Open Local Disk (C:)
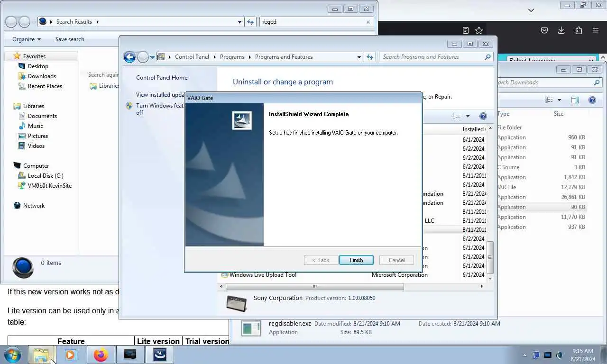607x364 pixels. click(x=46, y=176)
